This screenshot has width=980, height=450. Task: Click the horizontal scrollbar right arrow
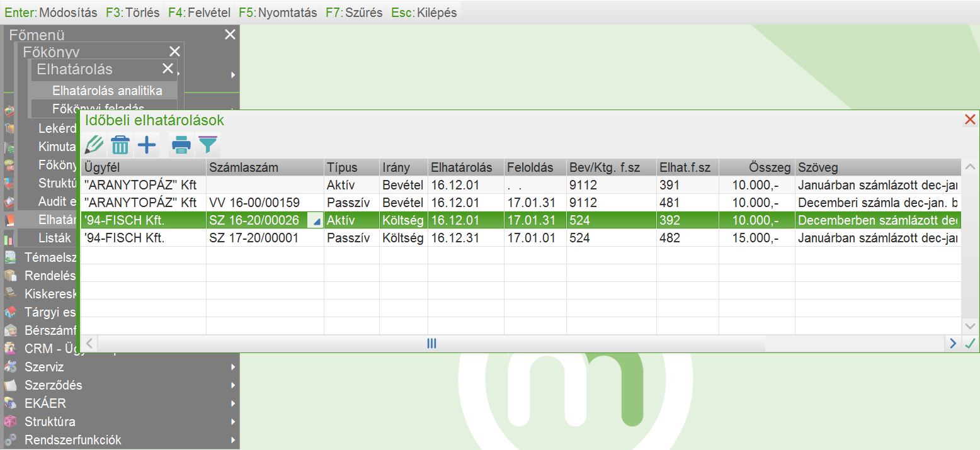click(x=953, y=344)
